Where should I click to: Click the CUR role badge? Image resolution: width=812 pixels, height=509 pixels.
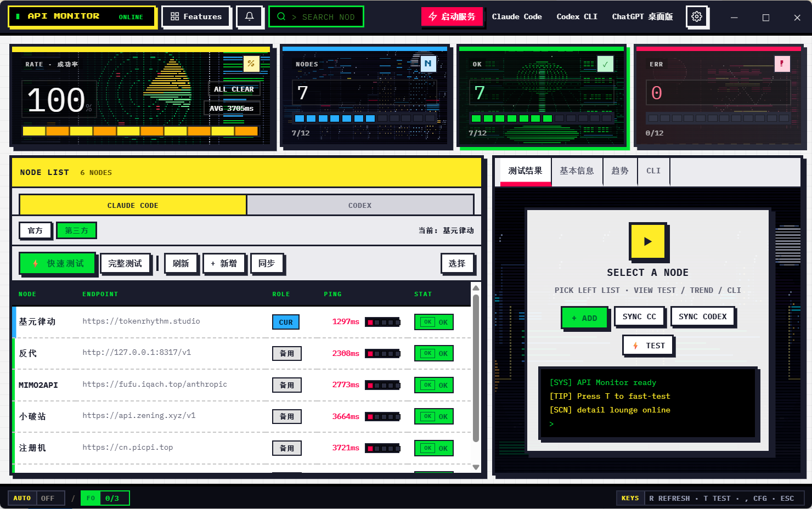point(286,322)
